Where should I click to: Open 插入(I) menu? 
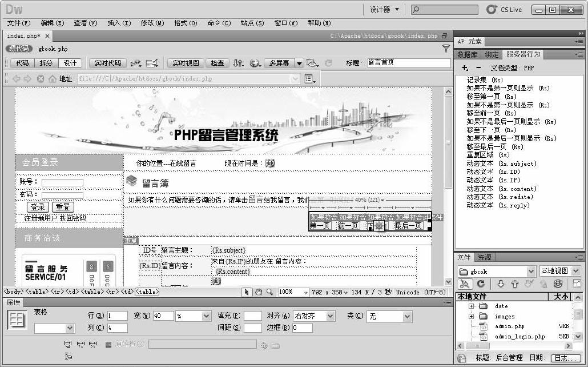pos(119,23)
